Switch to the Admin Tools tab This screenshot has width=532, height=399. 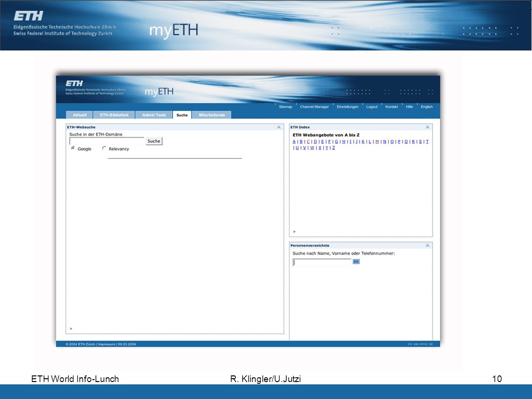point(154,115)
